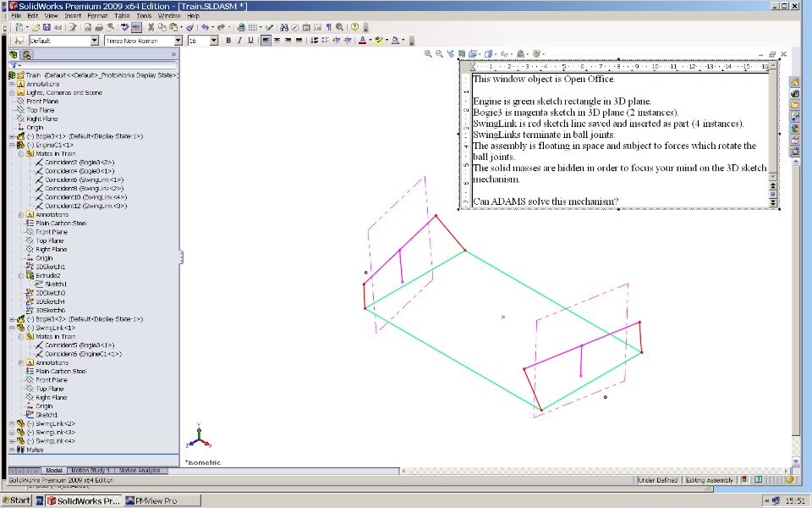The width and height of the screenshot is (812, 508).
Task: Click the Appearances color ball icon in task pane
Action: tap(794, 128)
